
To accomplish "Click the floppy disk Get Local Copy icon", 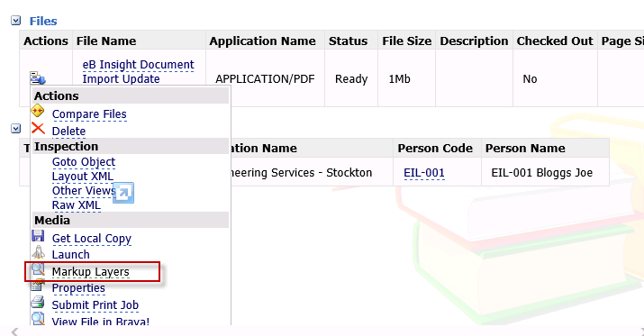I will tap(38, 236).
